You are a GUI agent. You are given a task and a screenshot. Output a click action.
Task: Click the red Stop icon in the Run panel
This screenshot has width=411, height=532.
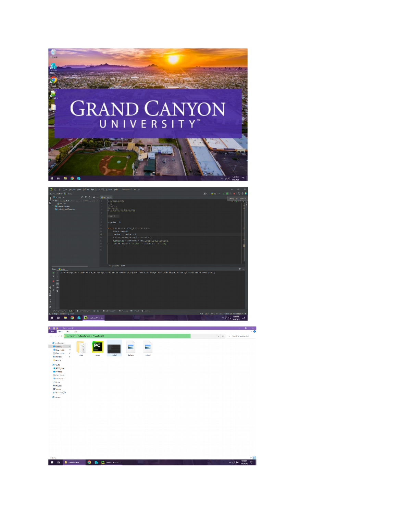click(53, 281)
